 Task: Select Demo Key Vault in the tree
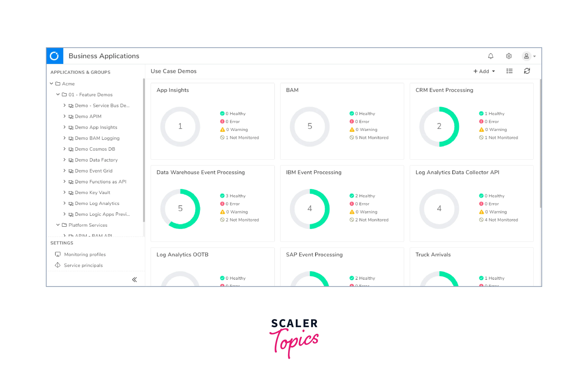click(92, 192)
